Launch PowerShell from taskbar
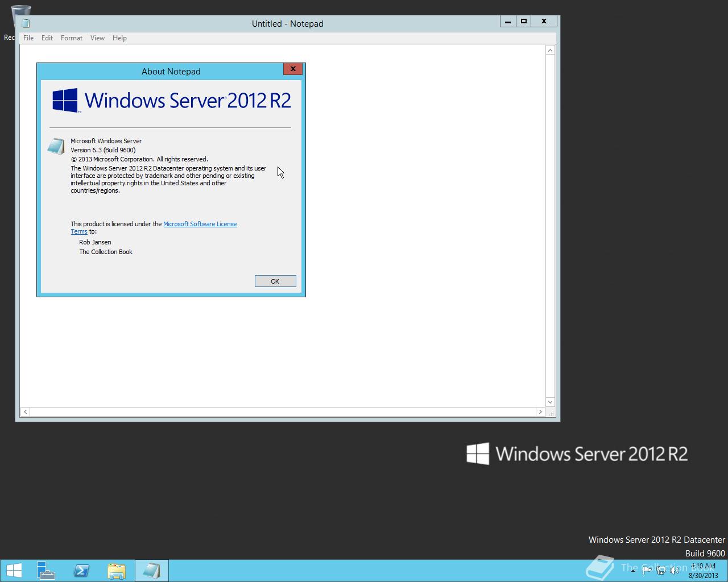The width and height of the screenshot is (728, 582). [x=81, y=571]
